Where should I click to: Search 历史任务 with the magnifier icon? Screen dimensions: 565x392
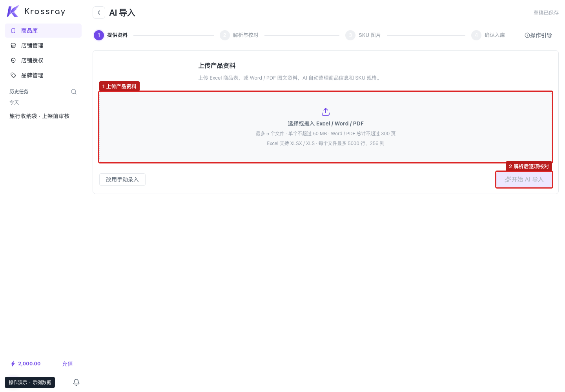coord(74,92)
